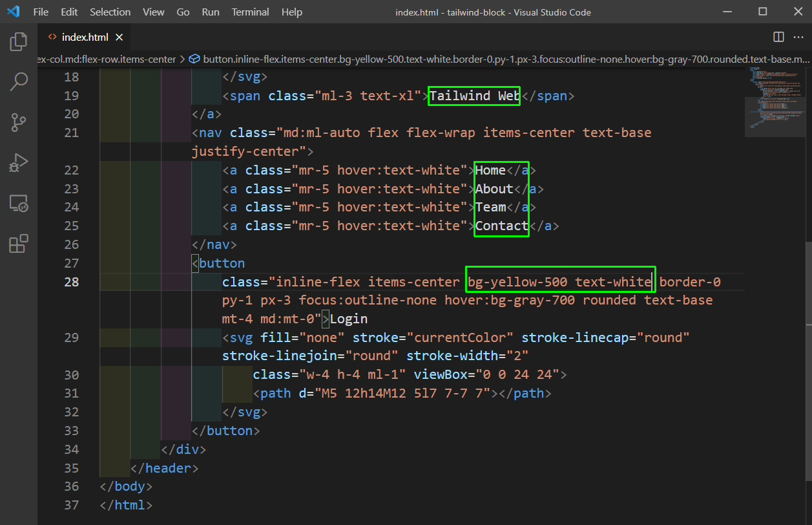This screenshot has height=525, width=812.
Task: Click stroke='currentColor' on line 29
Action: 433,338
